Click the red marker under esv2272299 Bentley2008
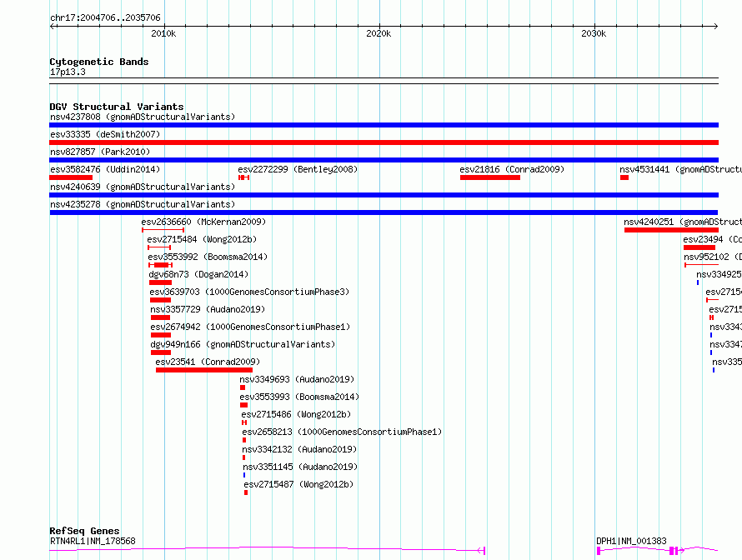Image resolution: width=742 pixels, height=560 pixels. point(243,177)
